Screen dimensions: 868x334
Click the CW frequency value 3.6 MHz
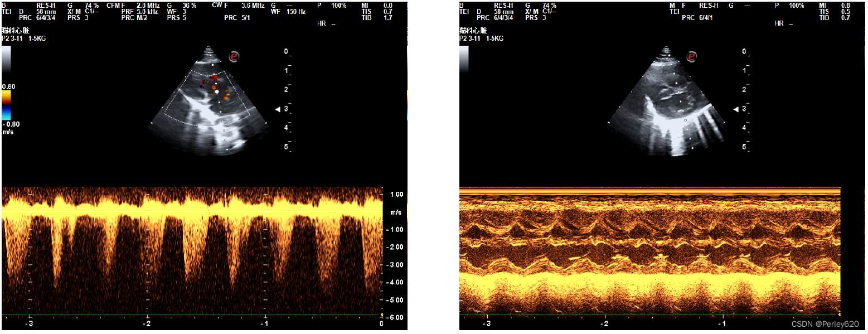click(253, 5)
